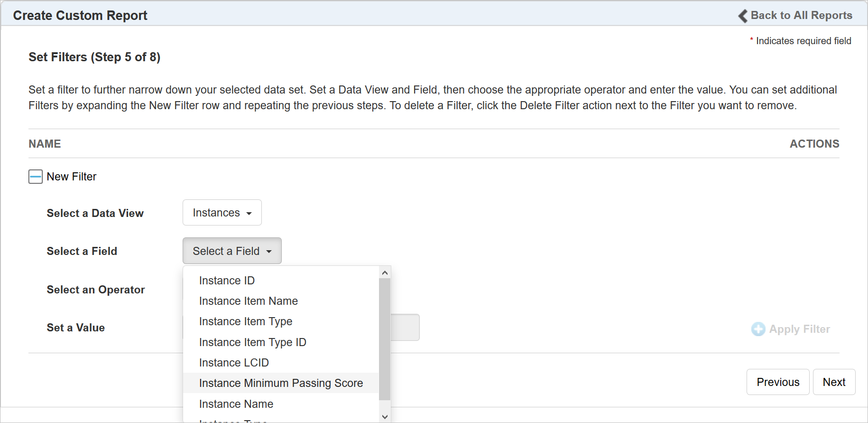The width and height of the screenshot is (868, 423).
Task: Collapse the New Filter row
Action: click(36, 177)
